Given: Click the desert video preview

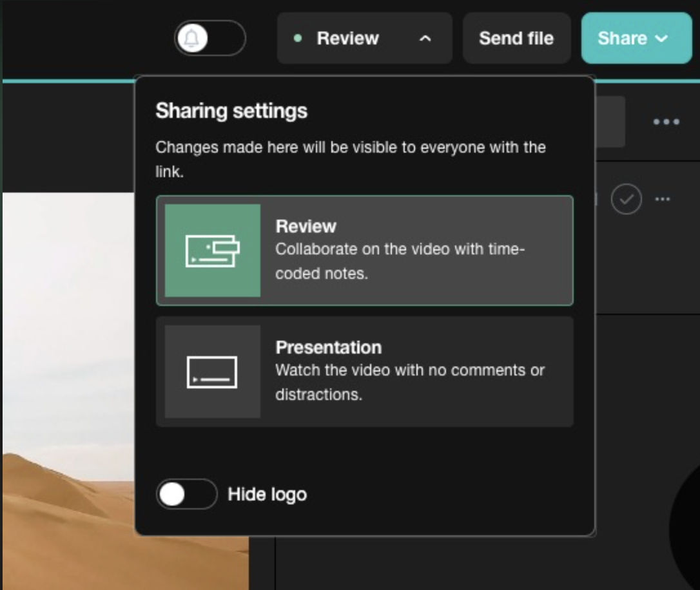Looking at the screenshot, I should 68,391.
